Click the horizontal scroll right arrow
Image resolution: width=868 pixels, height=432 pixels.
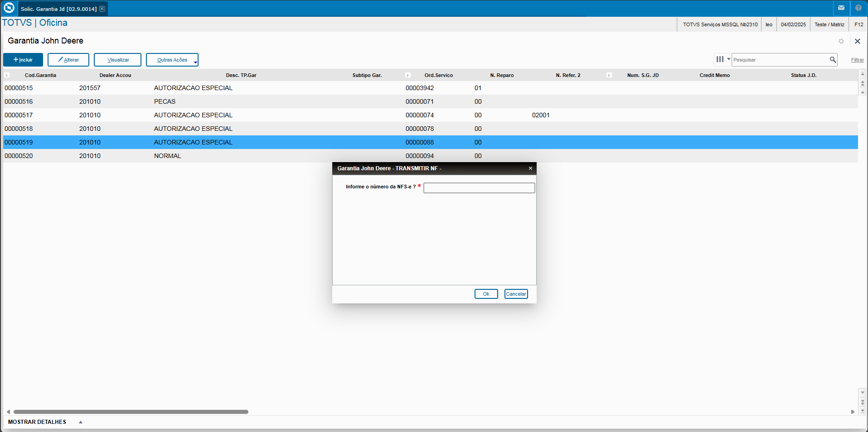pyautogui.click(x=853, y=412)
